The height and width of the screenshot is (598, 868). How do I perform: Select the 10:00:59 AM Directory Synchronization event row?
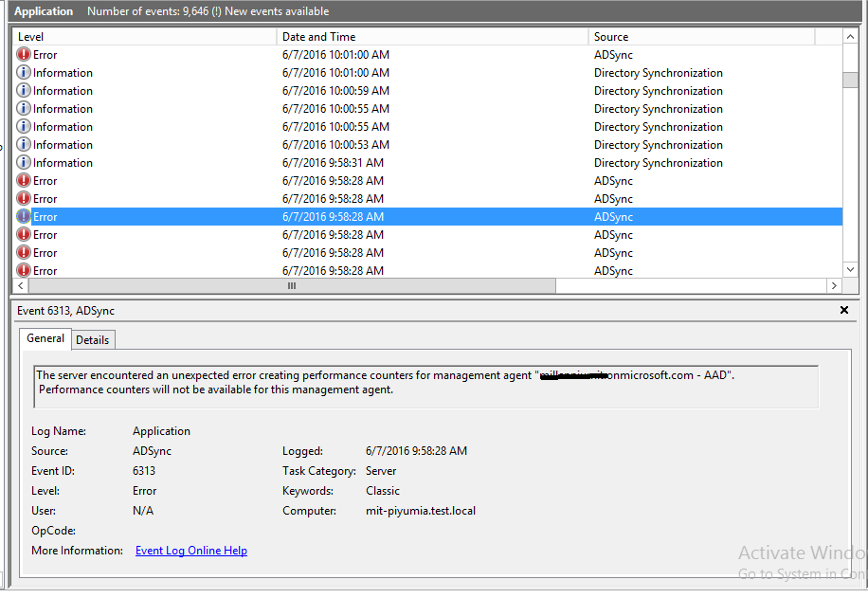379,91
